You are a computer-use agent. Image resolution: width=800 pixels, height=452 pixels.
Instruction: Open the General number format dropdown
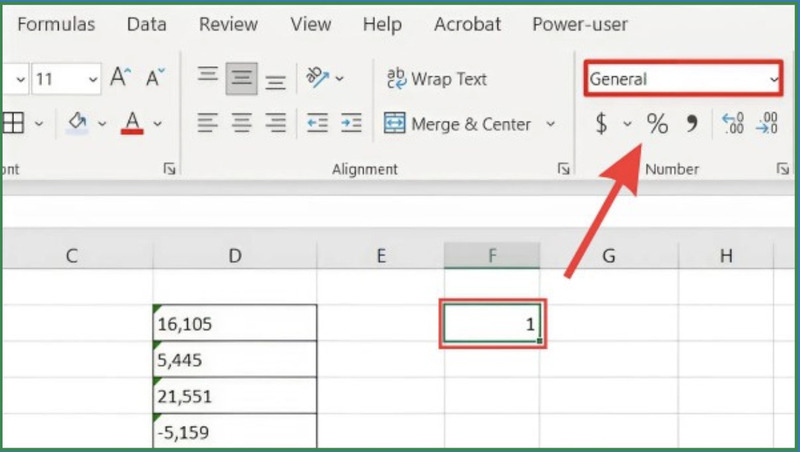773,79
